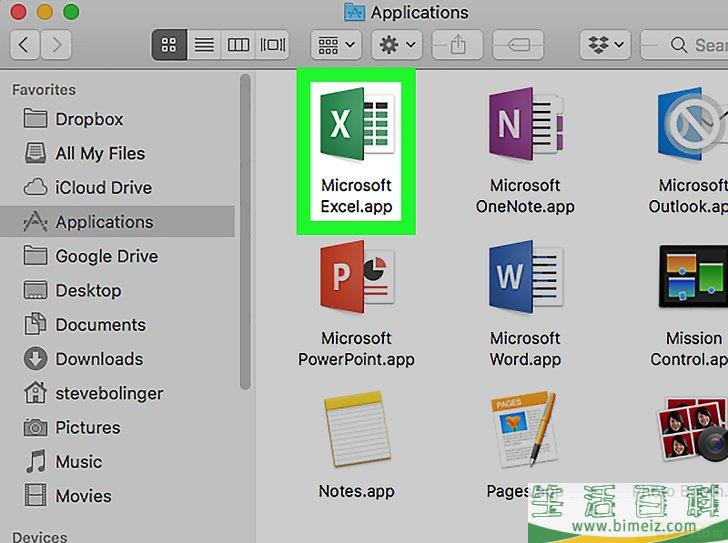Image resolution: width=728 pixels, height=543 pixels.
Task: Open Notes.app icon
Action: point(357,429)
